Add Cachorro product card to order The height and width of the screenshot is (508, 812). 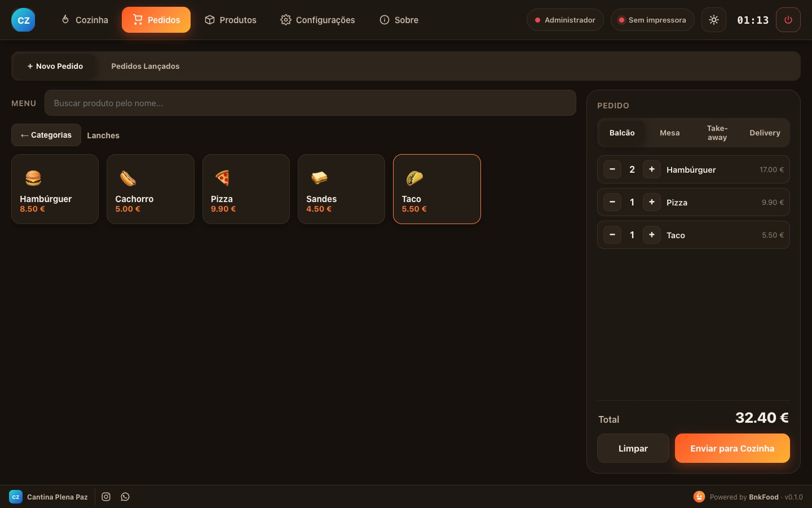151,189
